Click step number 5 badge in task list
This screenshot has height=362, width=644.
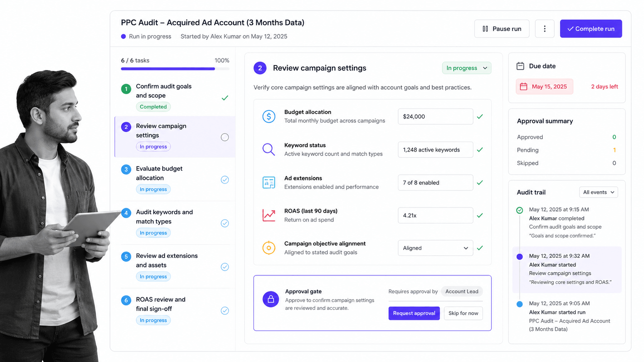pyautogui.click(x=126, y=257)
